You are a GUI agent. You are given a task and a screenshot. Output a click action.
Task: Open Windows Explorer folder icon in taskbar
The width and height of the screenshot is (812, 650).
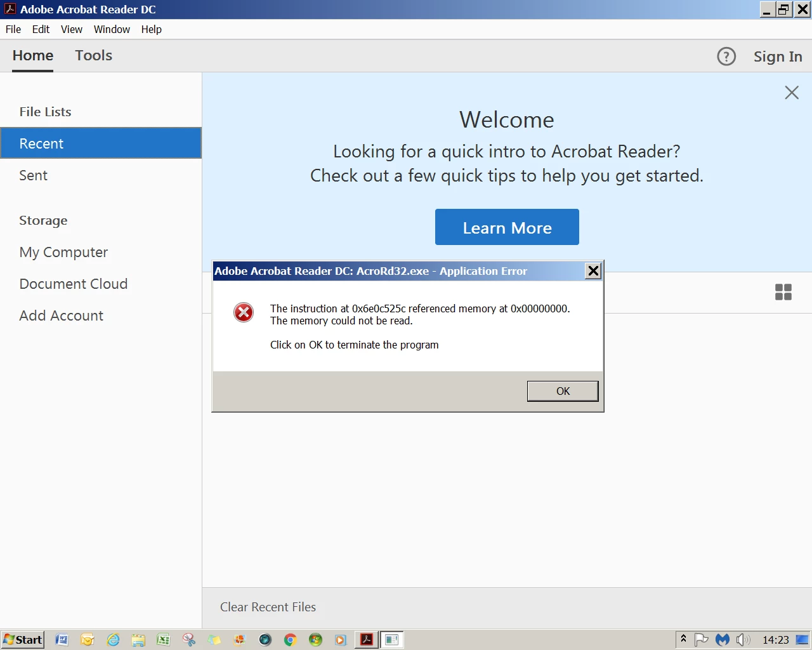(138, 640)
